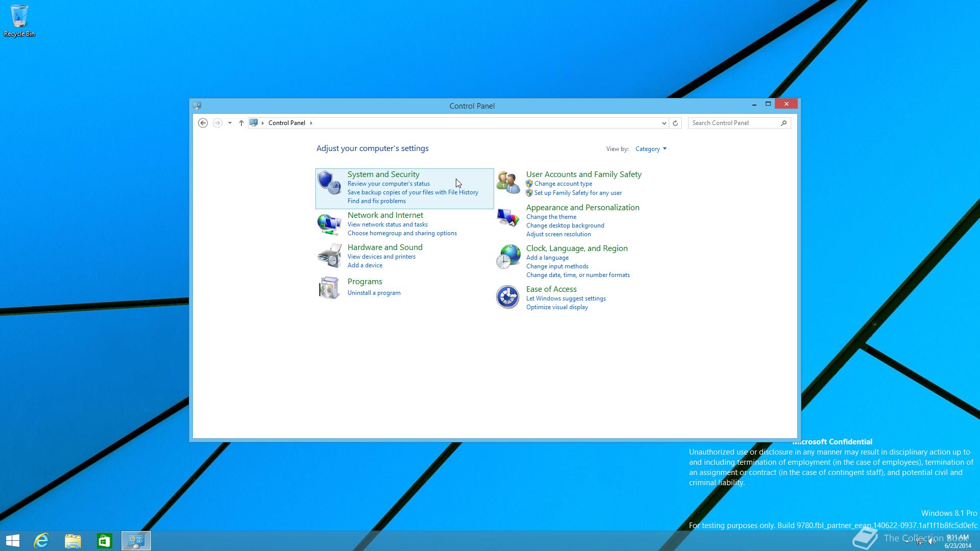This screenshot has width=980, height=551.
Task: Click View network status and tasks
Action: point(387,224)
